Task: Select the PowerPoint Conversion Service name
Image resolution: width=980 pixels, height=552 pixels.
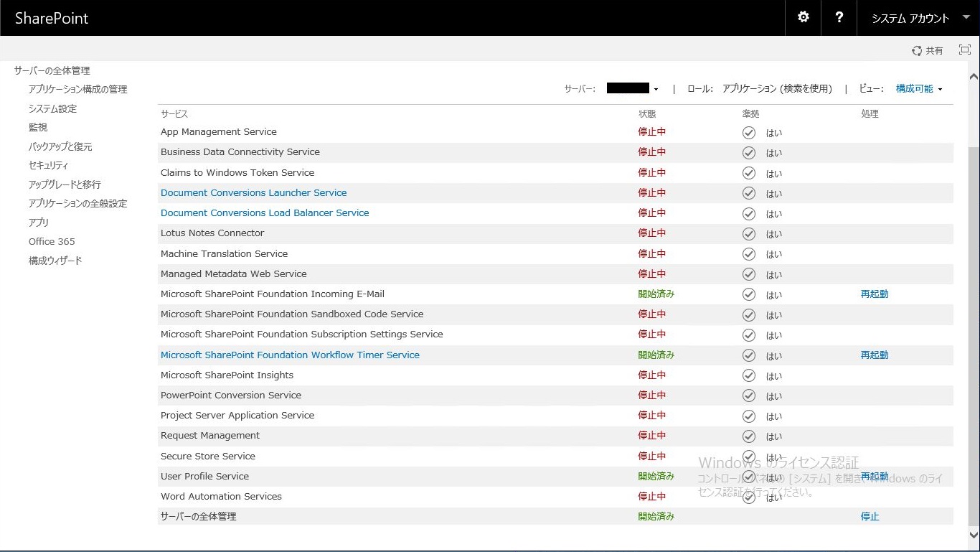Action: [231, 395]
